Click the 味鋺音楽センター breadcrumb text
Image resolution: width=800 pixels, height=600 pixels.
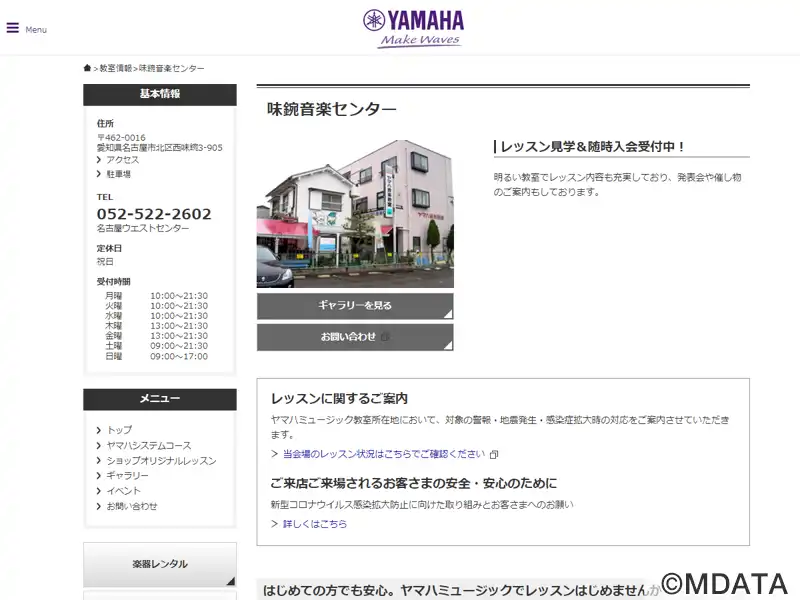(171, 68)
